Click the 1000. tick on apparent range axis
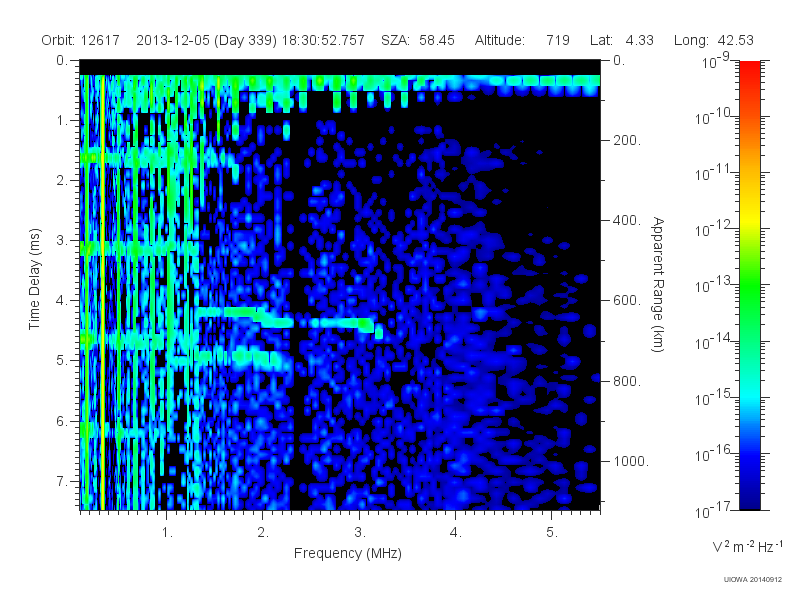800x600 pixels. [x=631, y=461]
